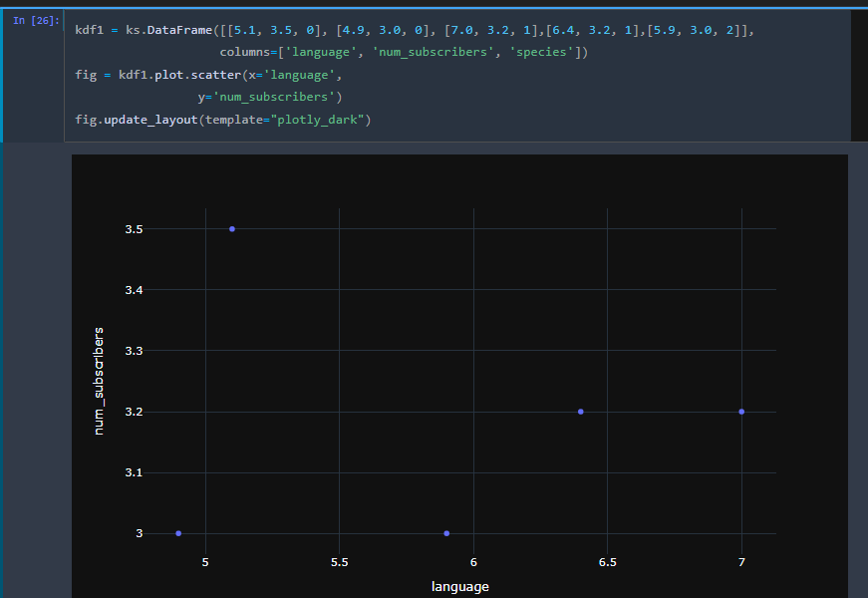
Task: Select the ks.DataFrame call text
Action: pyautogui.click(x=171, y=30)
